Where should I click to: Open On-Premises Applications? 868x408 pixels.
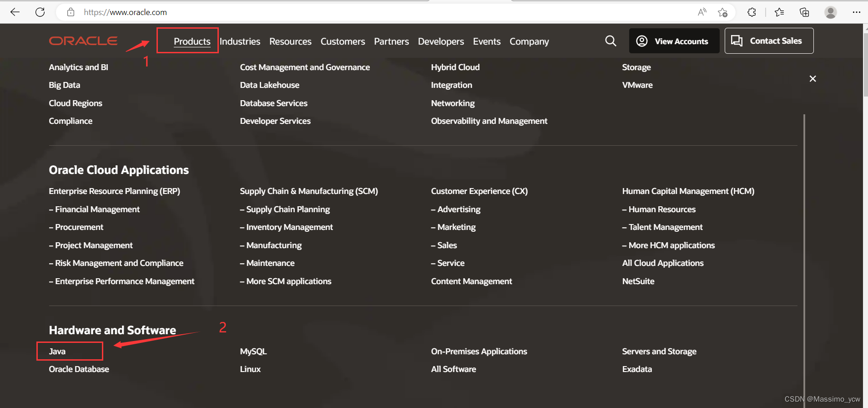[479, 352]
